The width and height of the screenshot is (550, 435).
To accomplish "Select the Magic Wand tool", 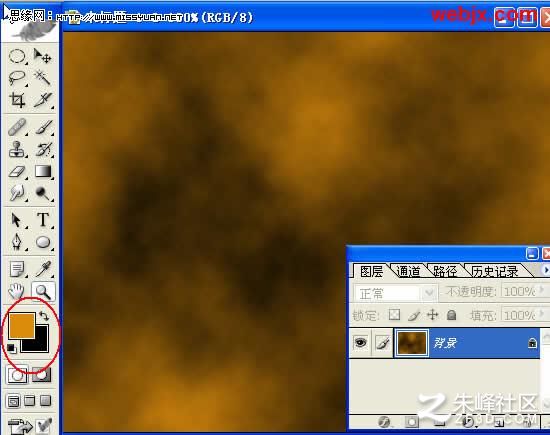I will coord(43,78).
